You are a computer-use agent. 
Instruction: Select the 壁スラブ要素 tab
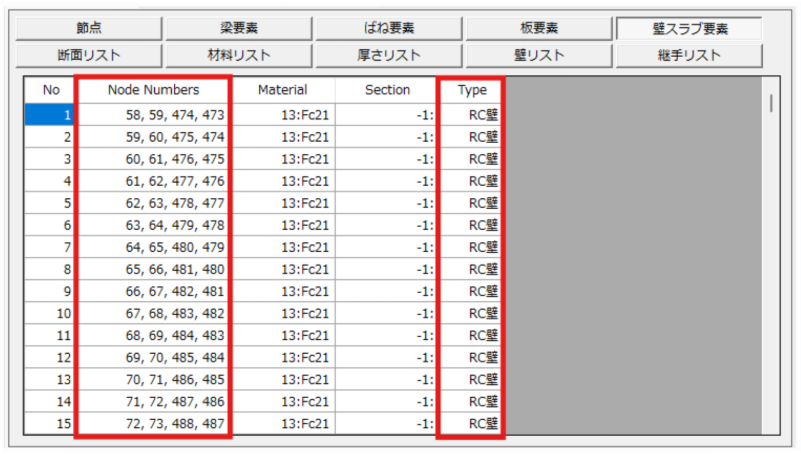[688, 29]
